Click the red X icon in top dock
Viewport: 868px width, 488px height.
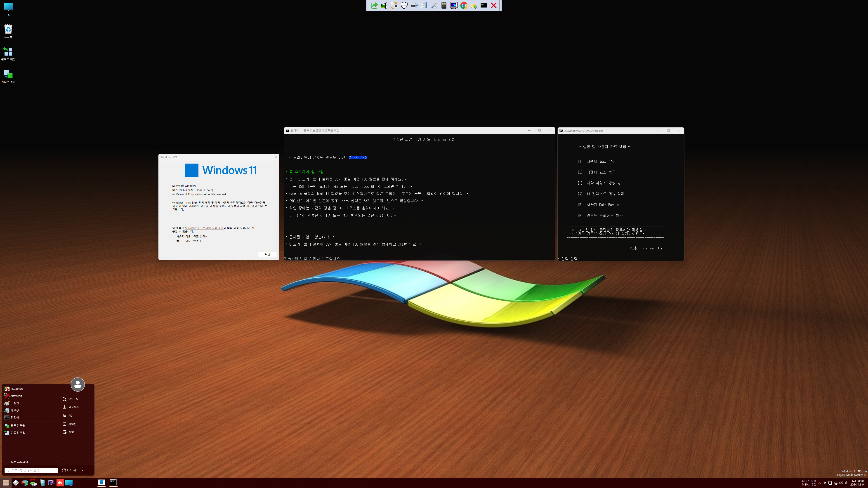pos(494,5)
